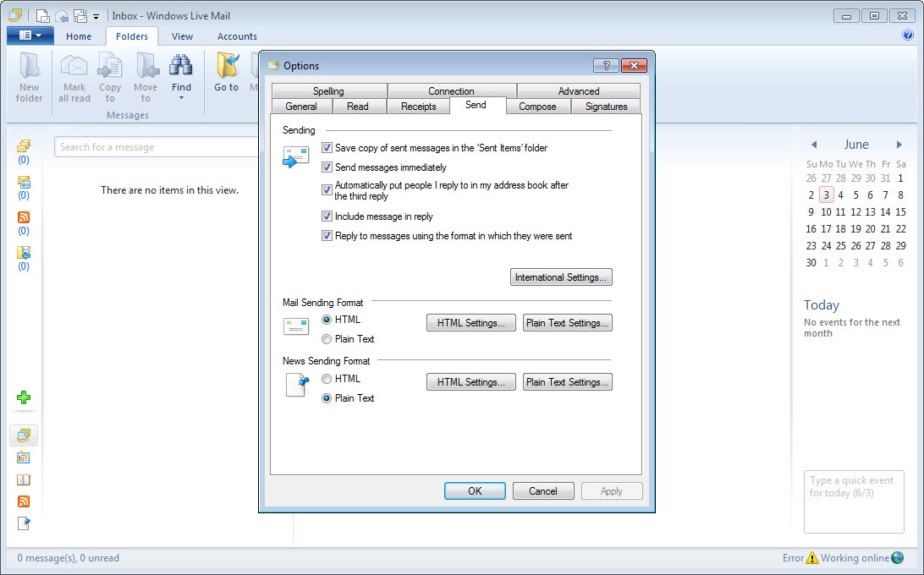924x575 pixels.
Task: Open the Newsgroups pinned-note shortcut icon
Action: click(24, 523)
